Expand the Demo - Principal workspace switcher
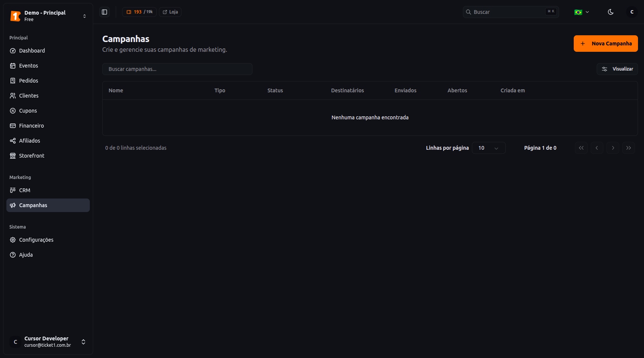 click(48, 16)
